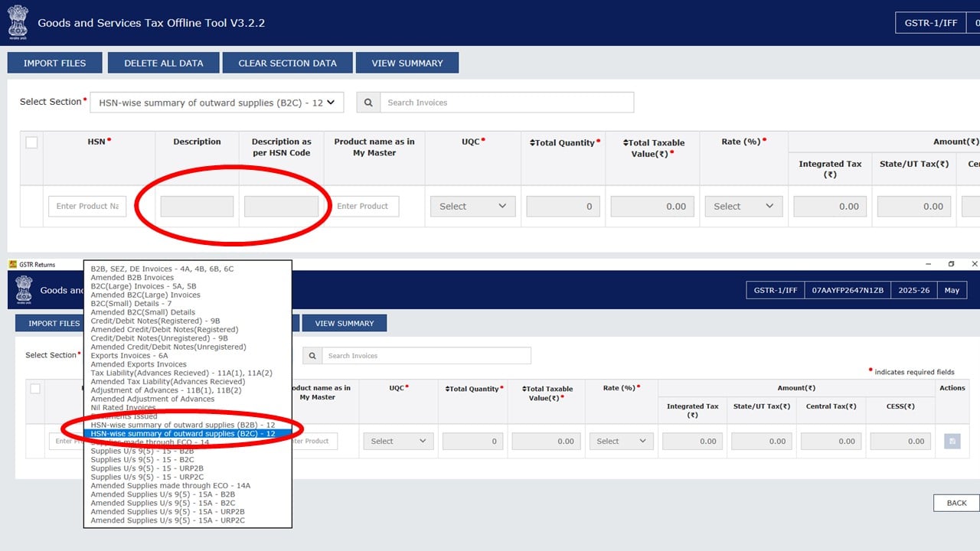Click the restore window icon of GSTR Returns
Image resolution: width=980 pixels, height=551 pixels.
[951, 264]
